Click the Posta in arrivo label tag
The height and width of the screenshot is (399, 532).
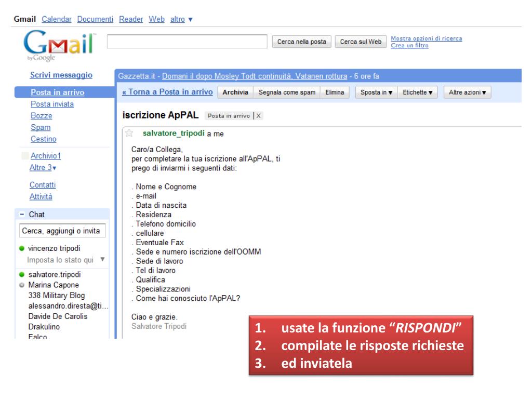pos(229,116)
